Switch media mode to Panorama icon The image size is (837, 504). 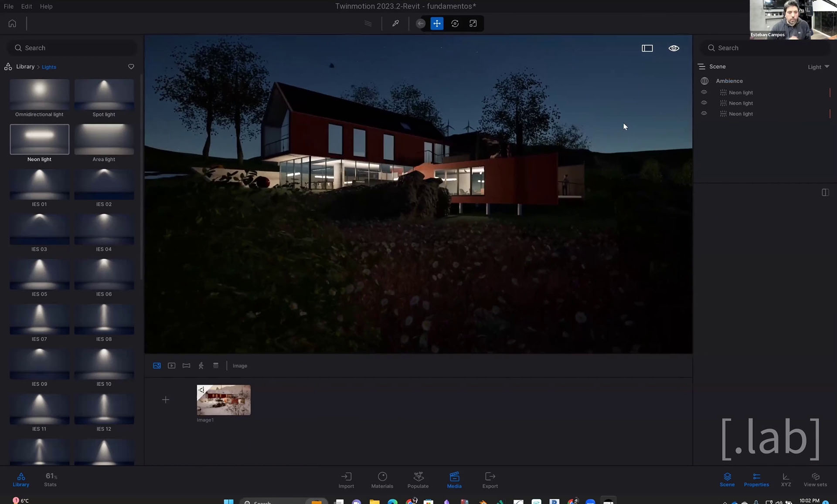pyautogui.click(x=186, y=366)
